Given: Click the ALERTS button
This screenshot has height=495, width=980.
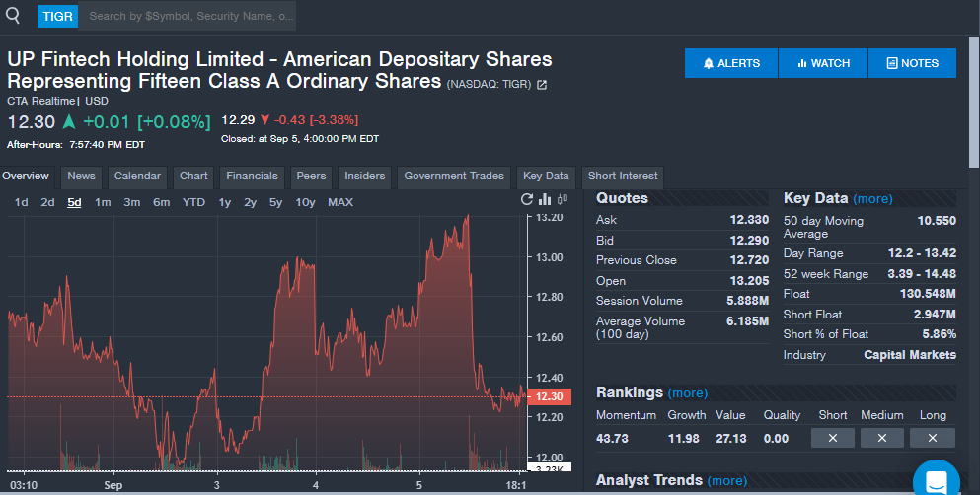Looking at the screenshot, I should pos(731,63).
